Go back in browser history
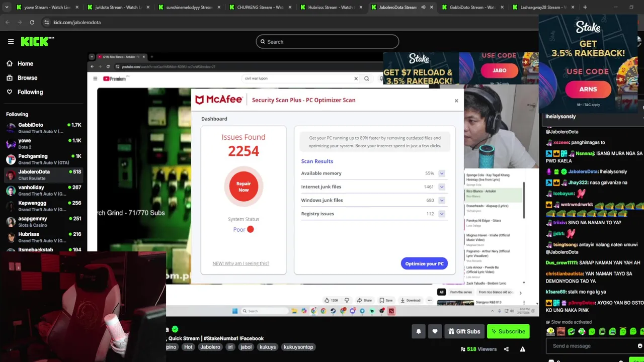This screenshot has height=362, width=644. click(8, 22)
